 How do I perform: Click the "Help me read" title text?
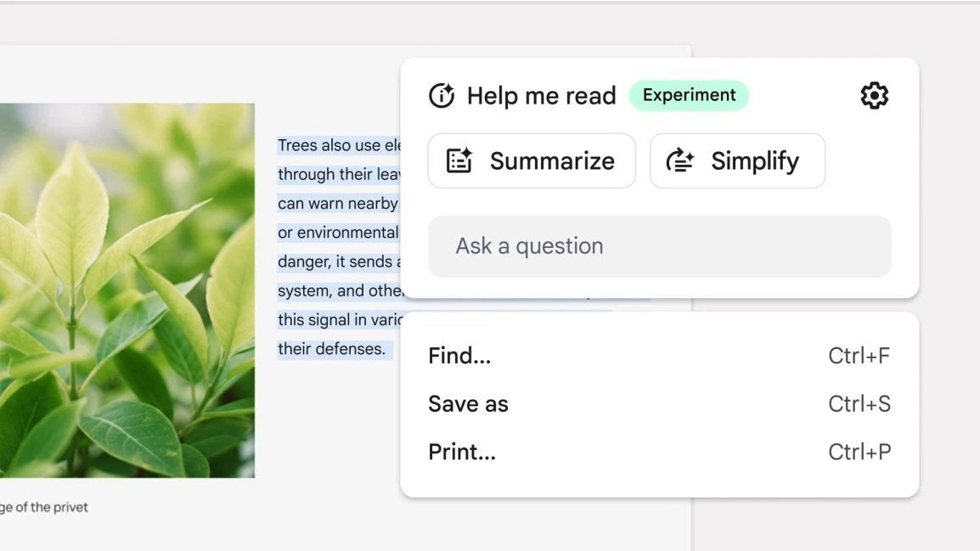(x=541, y=96)
